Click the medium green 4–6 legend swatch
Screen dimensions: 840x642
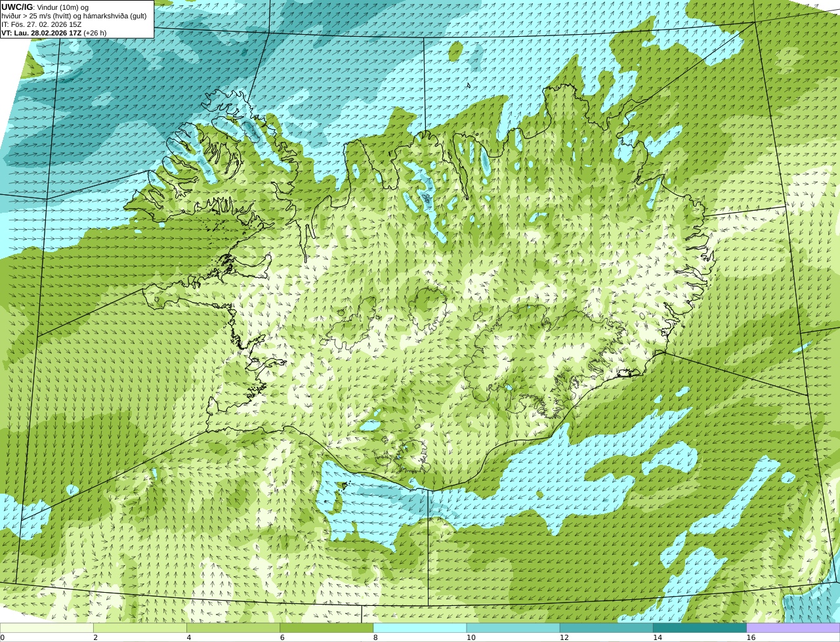coord(233,628)
